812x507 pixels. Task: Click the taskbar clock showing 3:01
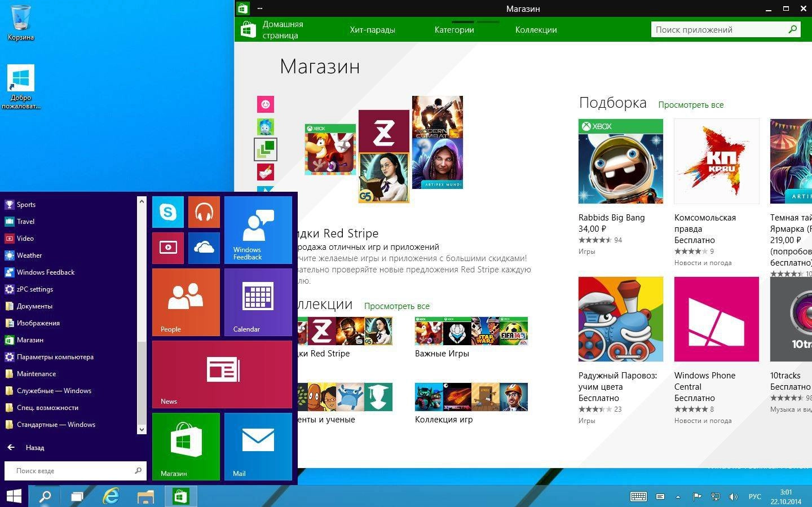[786, 496]
